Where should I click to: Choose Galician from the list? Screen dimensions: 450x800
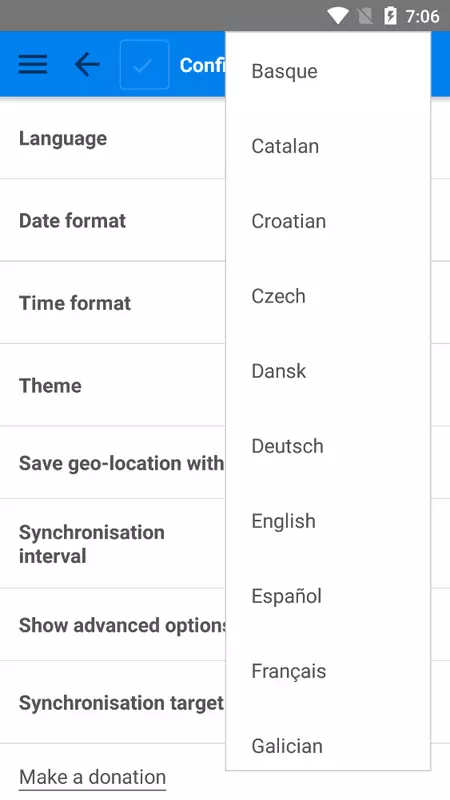click(328, 746)
